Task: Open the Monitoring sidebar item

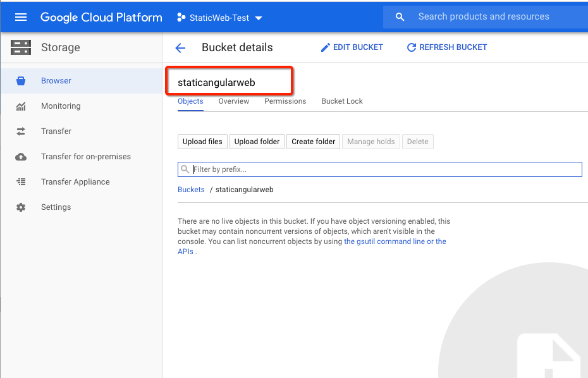Action: coord(82,106)
